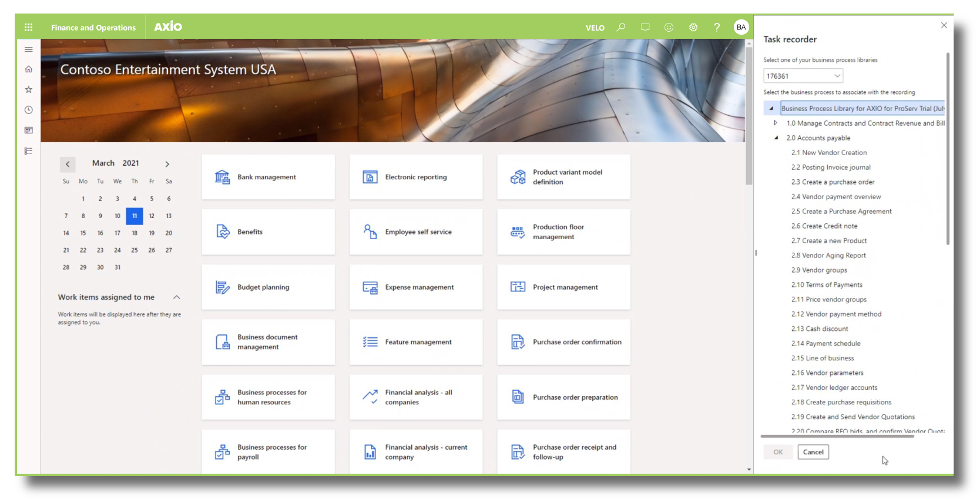Image resolution: width=980 pixels, height=499 pixels.
Task: Click the Feature management tile icon
Action: (370, 342)
